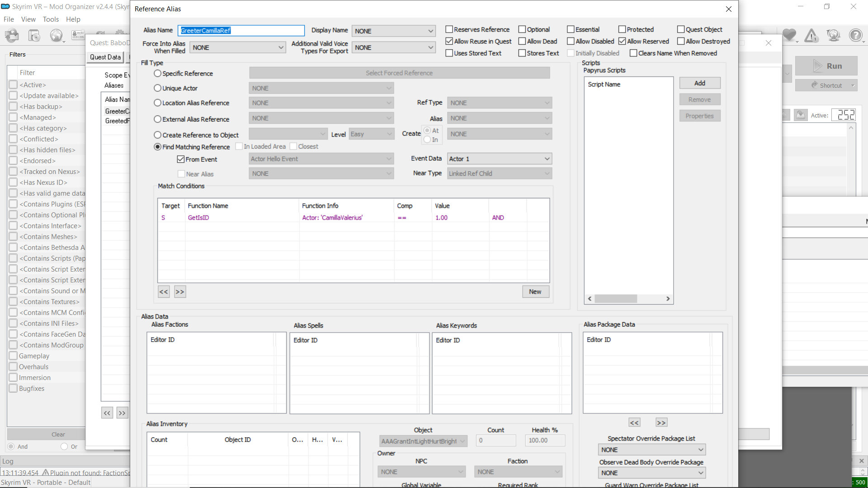This screenshot has height=488, width=868.
Task: Click New match condition button
Action: coord(535,292)
